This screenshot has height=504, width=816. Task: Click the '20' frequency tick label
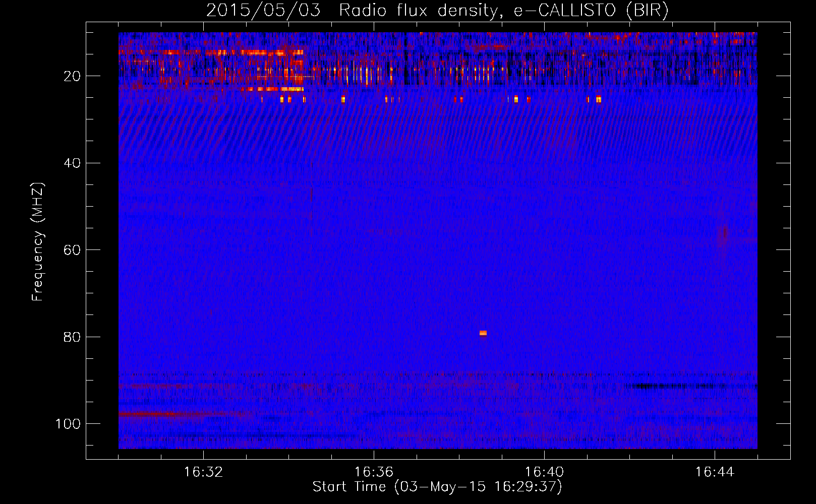point(72,76)
